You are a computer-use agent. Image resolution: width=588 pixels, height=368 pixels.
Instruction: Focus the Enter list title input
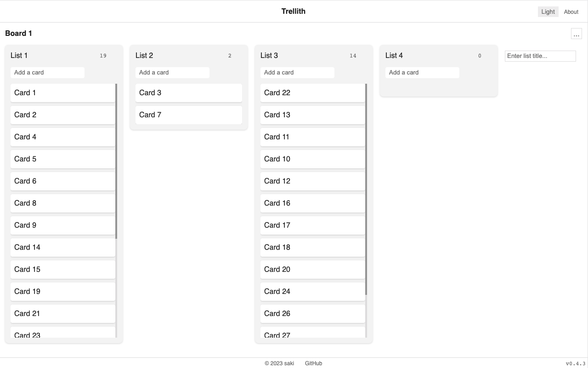click(540, 56)
